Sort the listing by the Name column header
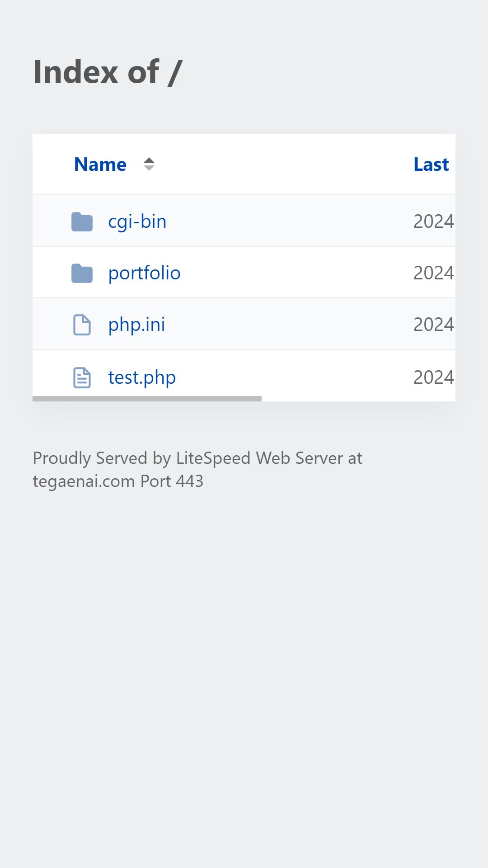 click(x=100, y=165)
